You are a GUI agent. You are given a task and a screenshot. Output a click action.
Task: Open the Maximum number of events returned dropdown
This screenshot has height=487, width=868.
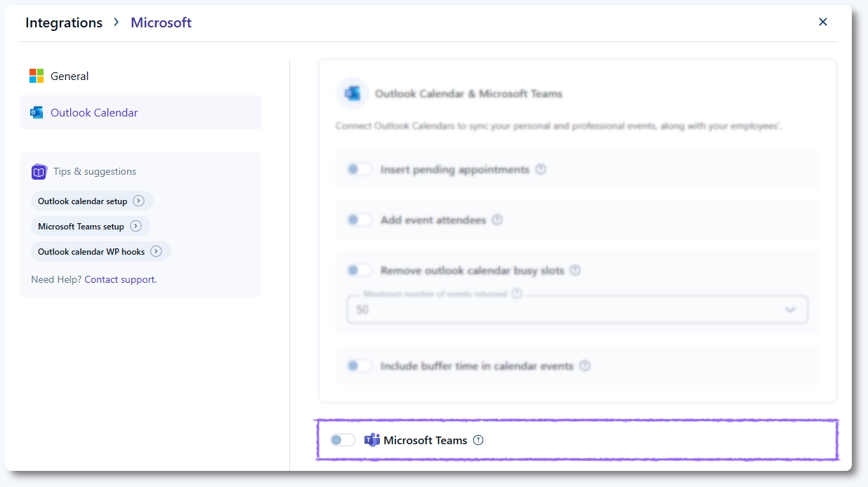791,309
